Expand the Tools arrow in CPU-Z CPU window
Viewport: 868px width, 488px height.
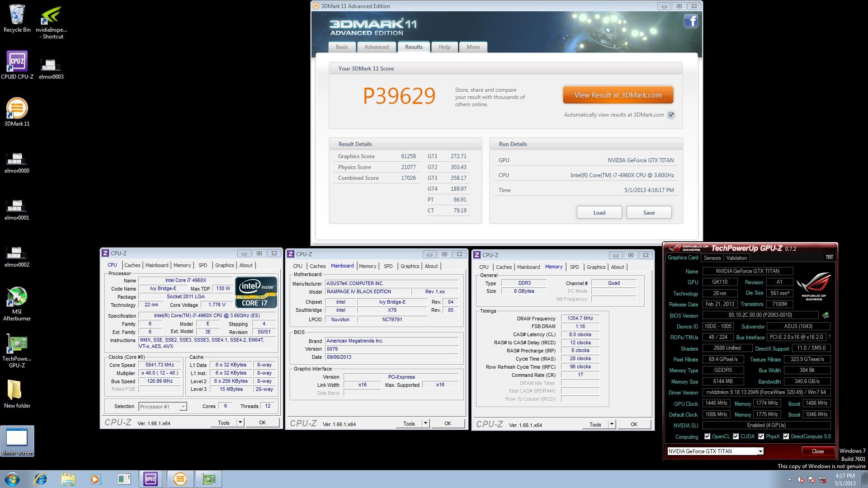pyautogui.click(x=241, y=422)
